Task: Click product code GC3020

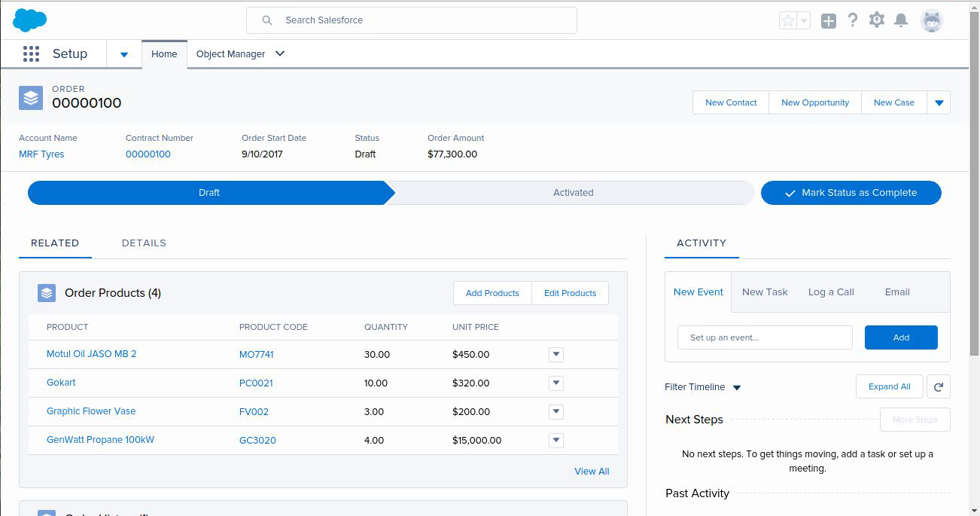Action: (x=257, y=441)
